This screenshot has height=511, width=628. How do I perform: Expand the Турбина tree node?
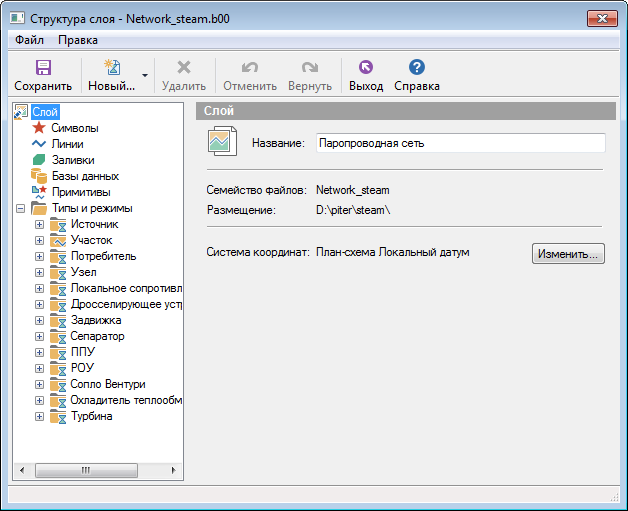tap(40, 416)
